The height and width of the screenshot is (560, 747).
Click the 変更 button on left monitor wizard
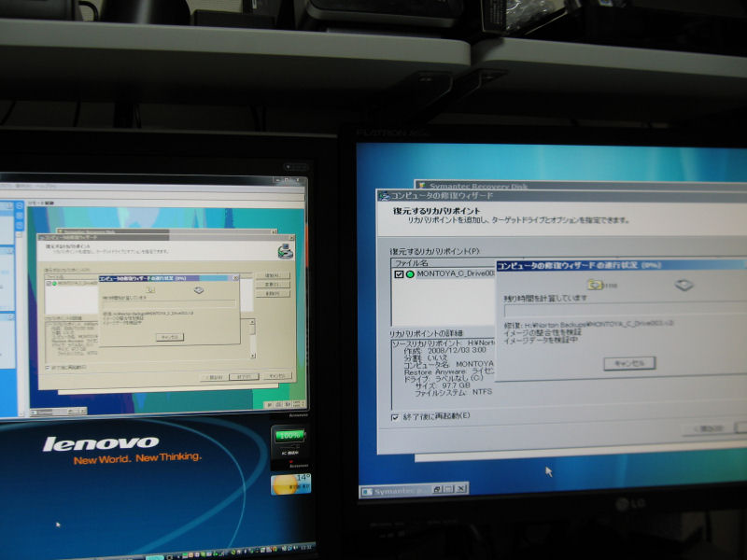(273, 285)
